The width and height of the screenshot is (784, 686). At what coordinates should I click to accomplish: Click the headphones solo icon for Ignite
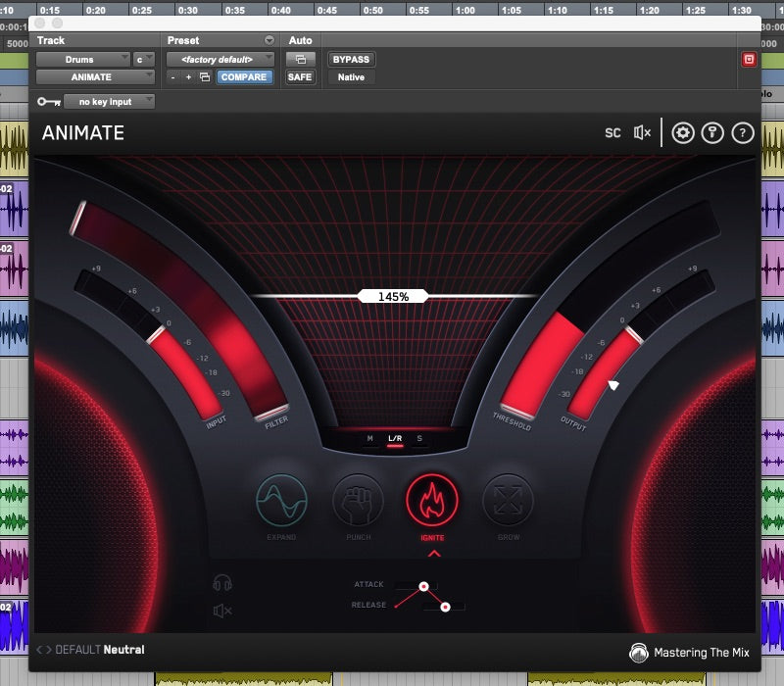pos(222,583)
